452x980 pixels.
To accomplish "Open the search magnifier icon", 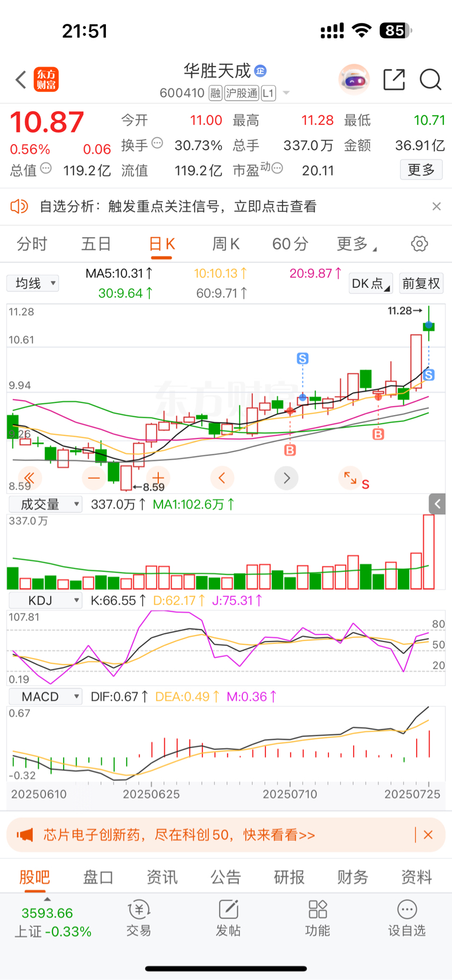I will point(430,79).
